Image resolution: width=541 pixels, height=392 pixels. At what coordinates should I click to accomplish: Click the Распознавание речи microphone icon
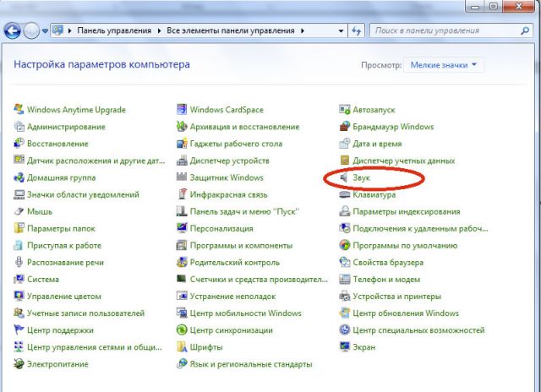click(x=19, y=263)
